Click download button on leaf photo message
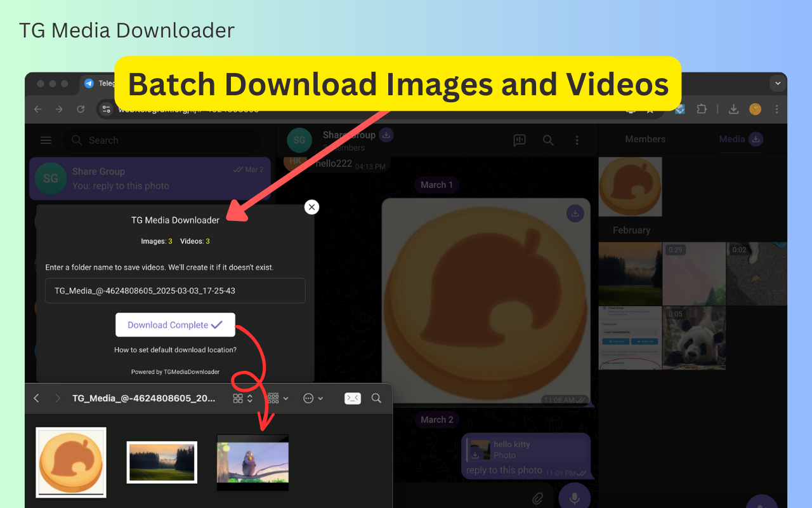This screenshot has height=508, width=812. pos(575,213)
